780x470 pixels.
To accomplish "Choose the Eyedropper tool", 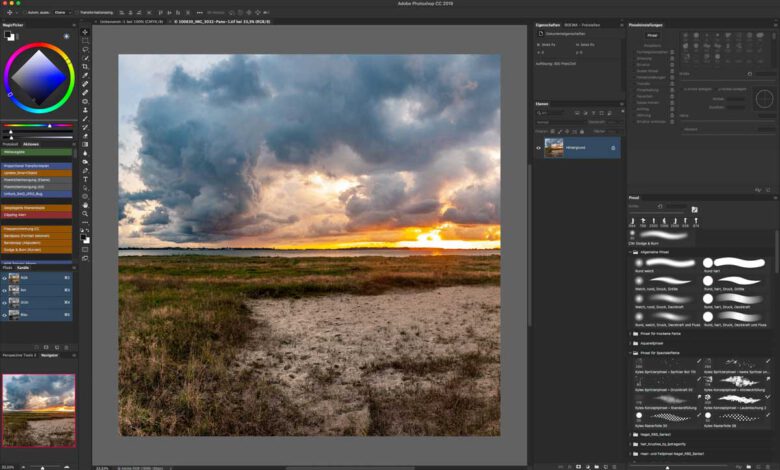I will 85,75.
